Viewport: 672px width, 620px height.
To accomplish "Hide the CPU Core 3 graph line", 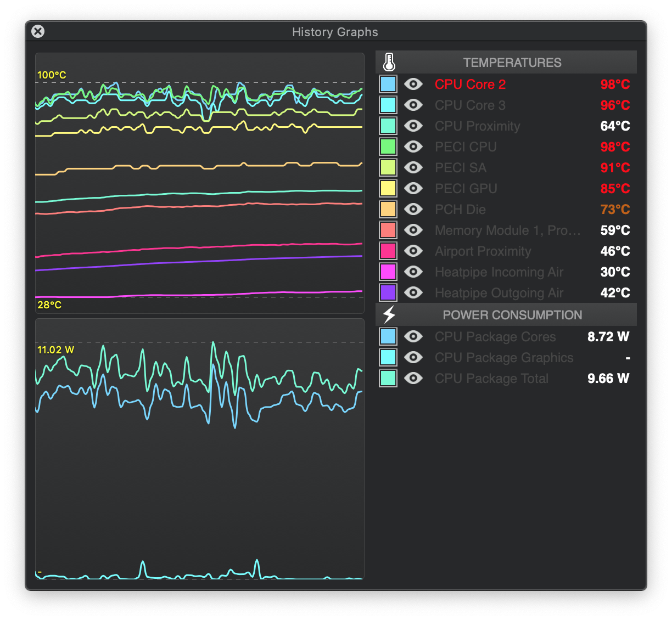I will tap(413, 105).
